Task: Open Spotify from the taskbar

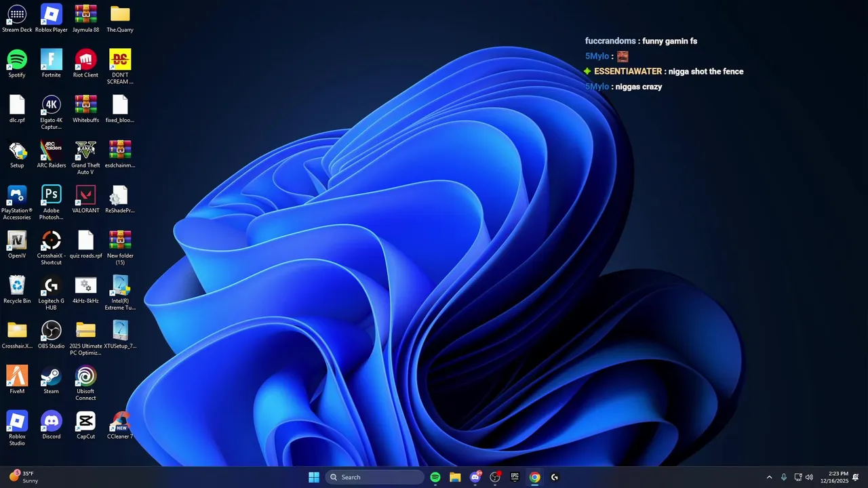Action: (x=435, y=477)
